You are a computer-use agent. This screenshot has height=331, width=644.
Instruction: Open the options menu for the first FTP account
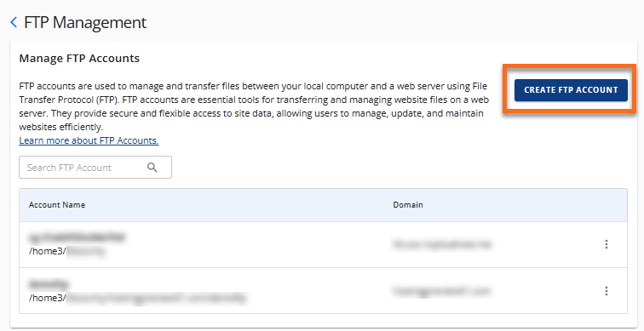pos(607,244)
